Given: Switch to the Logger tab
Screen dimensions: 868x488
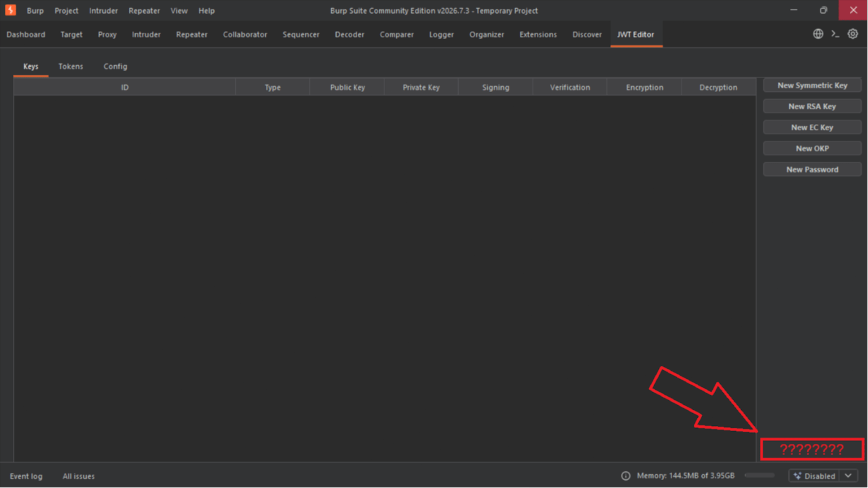Looking at the screenshot, I should pos(441,34).
